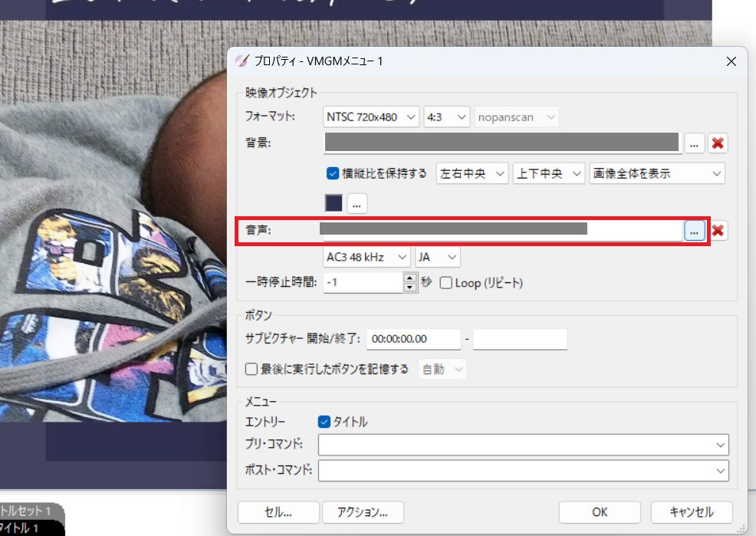Enable the Loop (リピート) checkbox
This screenshot has width=756, height=536.
[x=446, y=283]
